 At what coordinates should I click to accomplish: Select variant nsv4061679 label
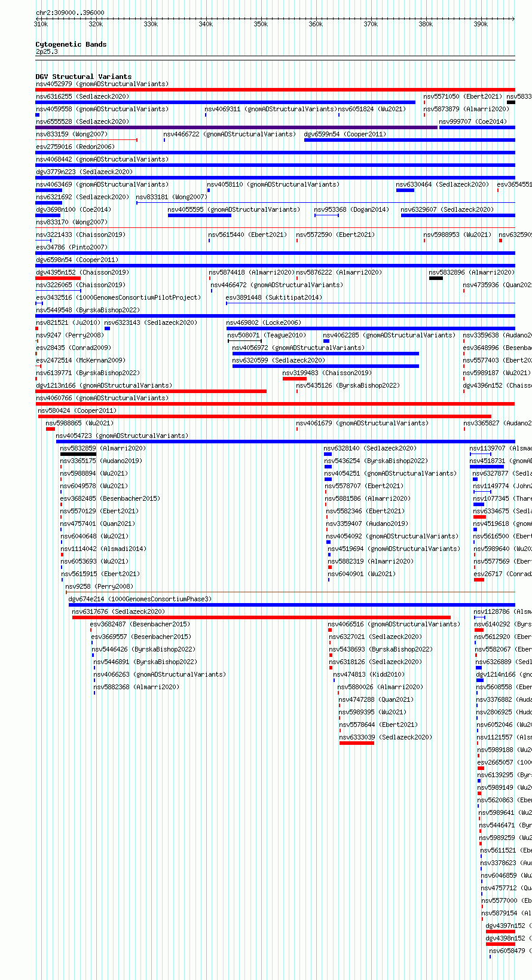coord(362,423)
